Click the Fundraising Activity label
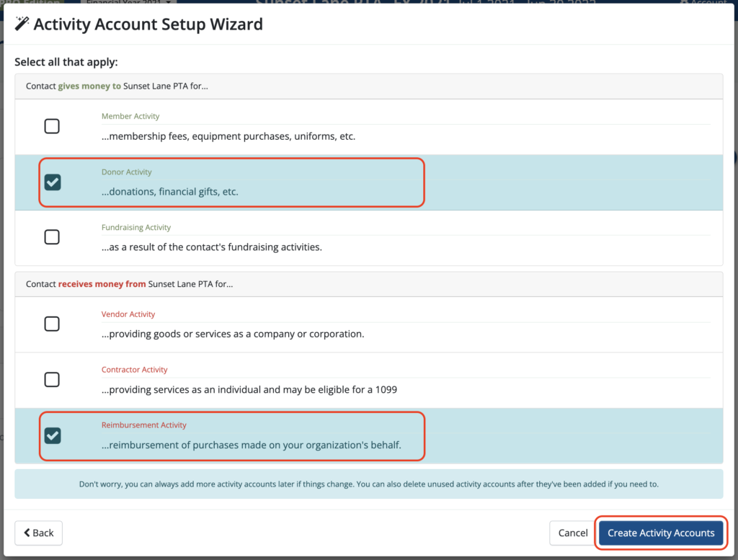Image resolution: width=738 pixels, height=560 pixels. tap(136, 227)
